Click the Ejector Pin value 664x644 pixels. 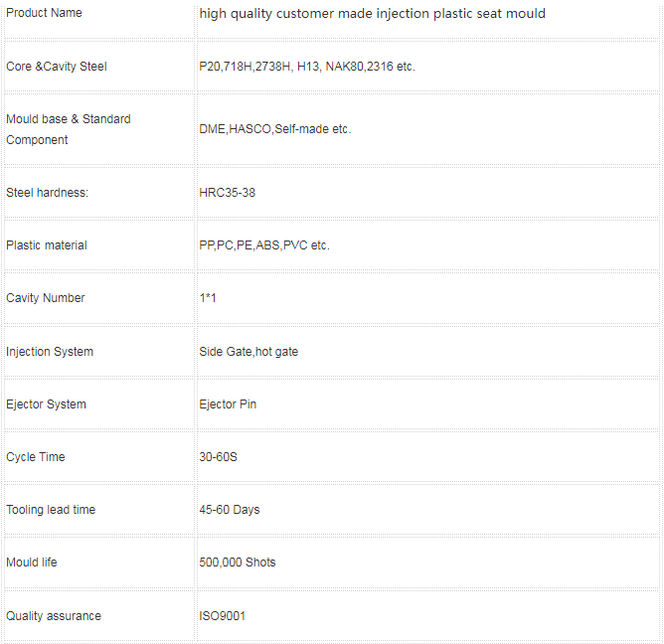click(x=228, y=404)
